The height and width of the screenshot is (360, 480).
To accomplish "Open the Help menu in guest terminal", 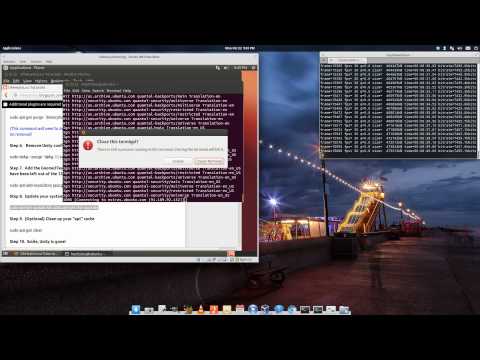I will coord(127,91).
